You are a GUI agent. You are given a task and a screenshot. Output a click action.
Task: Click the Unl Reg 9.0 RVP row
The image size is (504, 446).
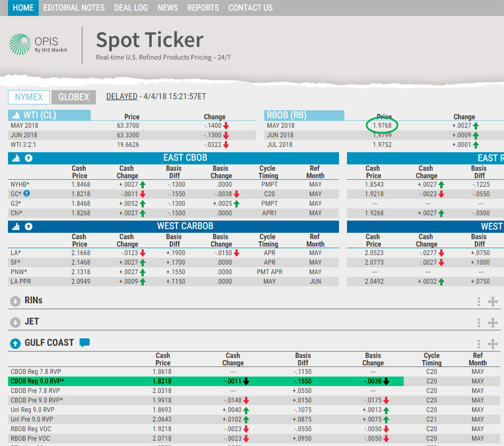[x=254, y=410]
